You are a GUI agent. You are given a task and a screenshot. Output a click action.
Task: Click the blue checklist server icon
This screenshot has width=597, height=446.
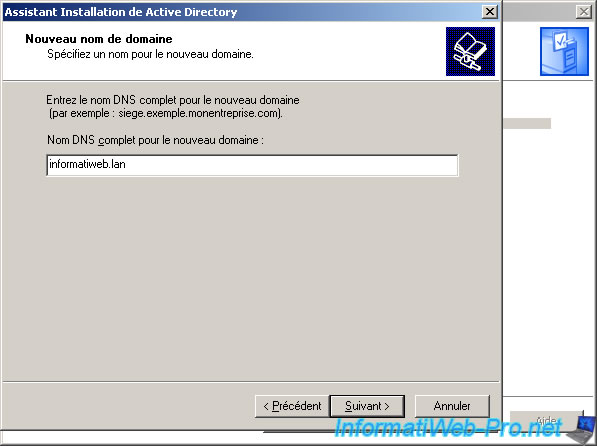(x=564, y=51)
